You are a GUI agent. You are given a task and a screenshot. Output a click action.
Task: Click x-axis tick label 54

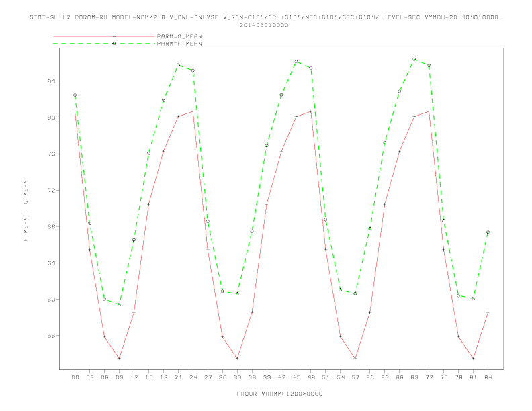click(341, 377)
